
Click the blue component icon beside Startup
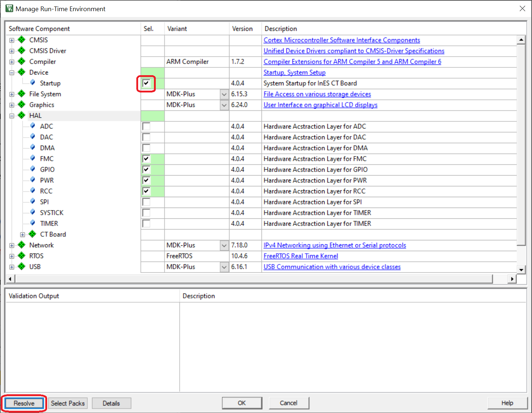pos(33,83)
